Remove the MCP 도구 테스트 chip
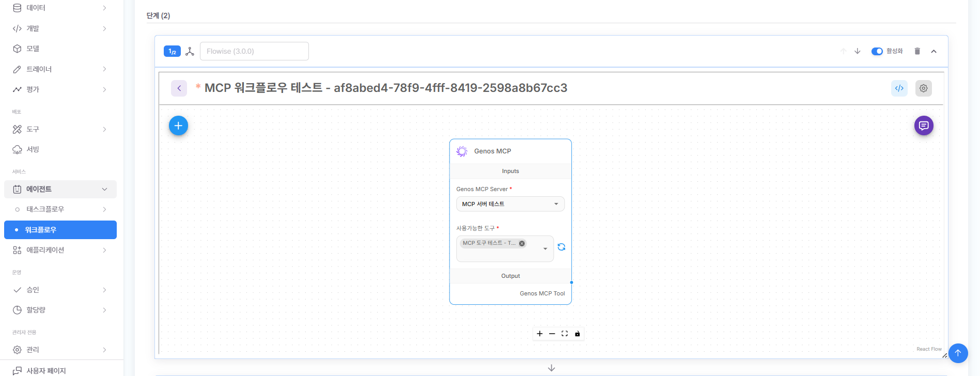This screenshot has height=376, width=980. click(522, 243)
